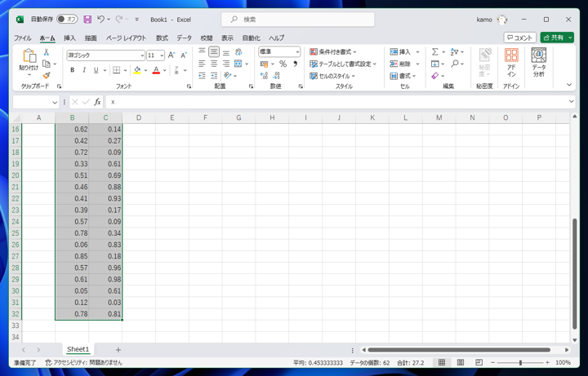Toggle Italic formatting
The height and width of the screenshot is (376, 588).
[x=84, y=70]
